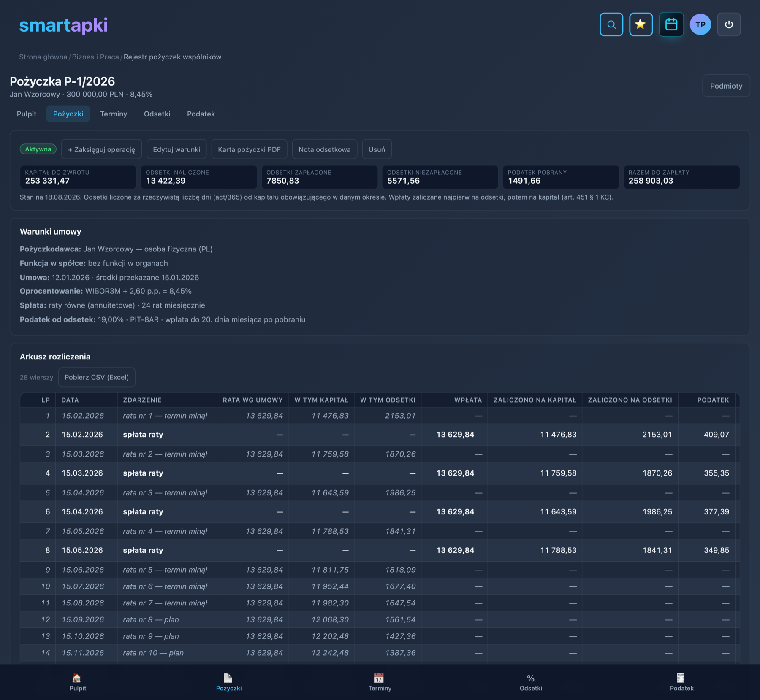Screen dimensions: 760x700
Task: Open Terminy calendar in bottom navigation
Action: click(x=380, y=682)
